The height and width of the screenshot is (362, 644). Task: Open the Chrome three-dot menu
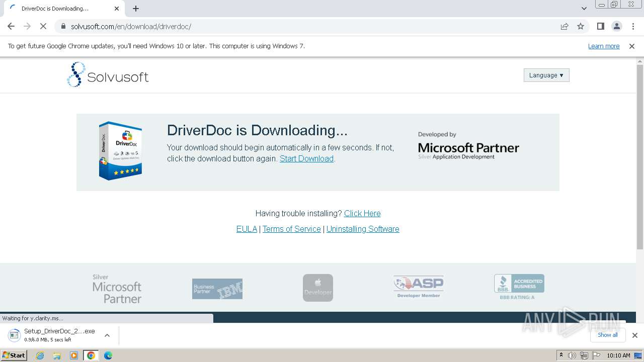click(x=633, y=26)
